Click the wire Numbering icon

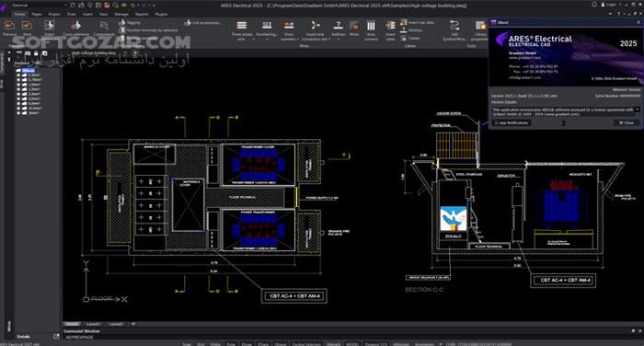[267, 26]
